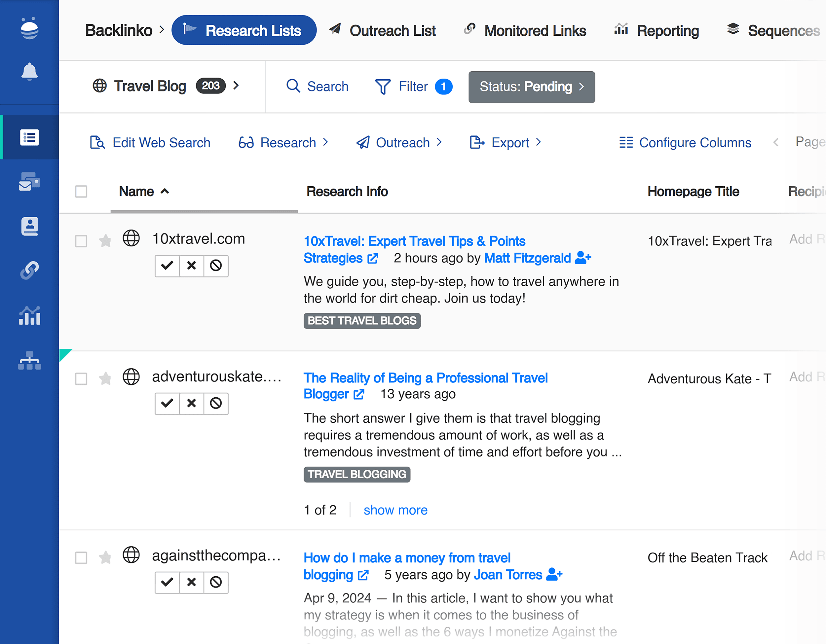Blacklist adventurouskate with the ban icon

pos(216,403)
